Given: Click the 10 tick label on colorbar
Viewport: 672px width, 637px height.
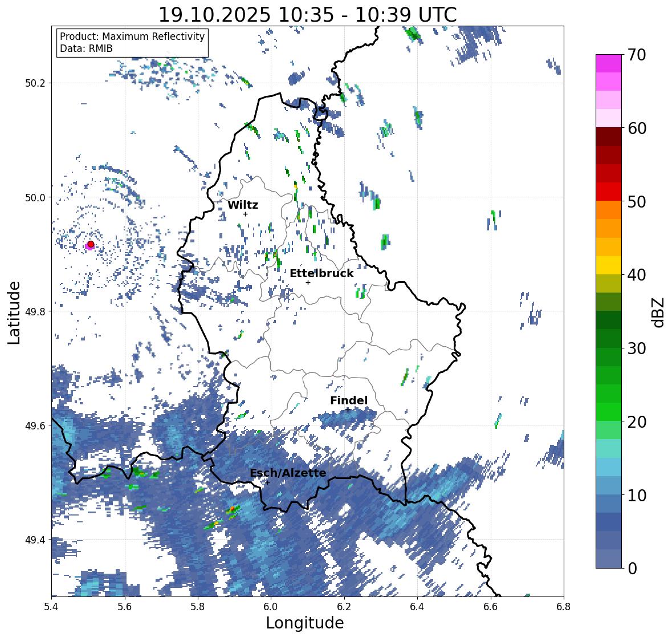Looking at the screenshot, I should pyautogui.click(x=637, y=495).
